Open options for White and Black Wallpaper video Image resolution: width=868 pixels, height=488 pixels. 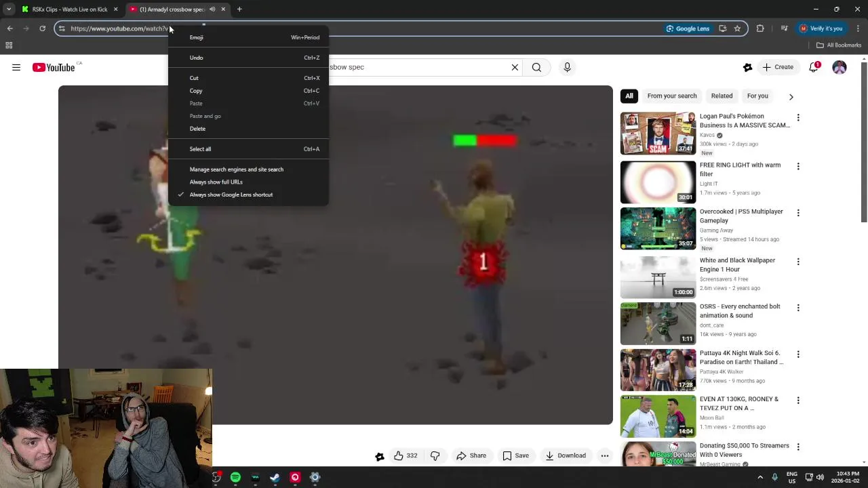coord(798,262)
